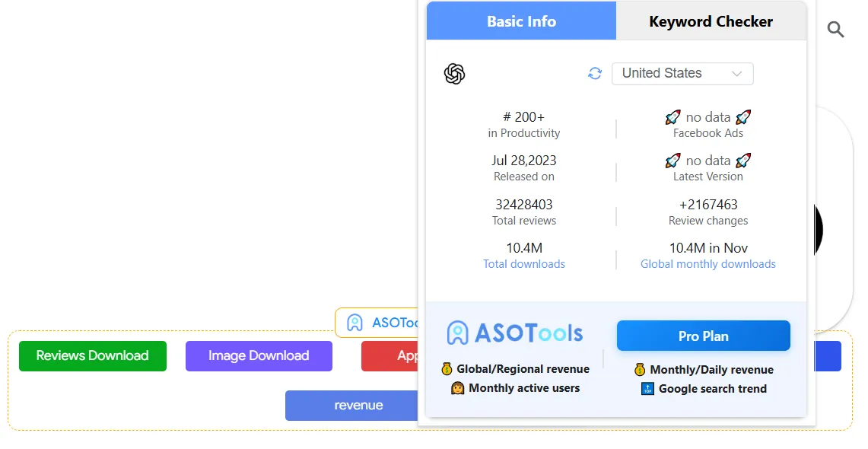Click the money bag icon for Monthly/Daily revenue
Screen dimensions: 868x449
[639, 369]
